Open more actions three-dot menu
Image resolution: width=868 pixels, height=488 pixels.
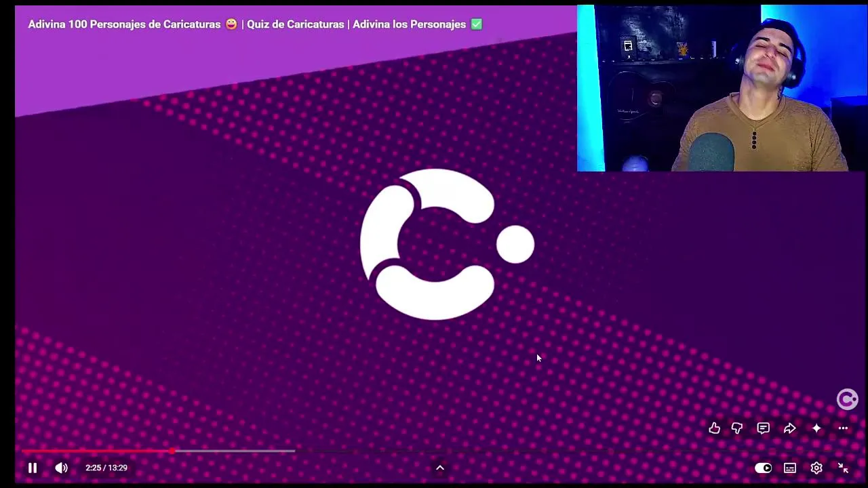pos(843,428)
